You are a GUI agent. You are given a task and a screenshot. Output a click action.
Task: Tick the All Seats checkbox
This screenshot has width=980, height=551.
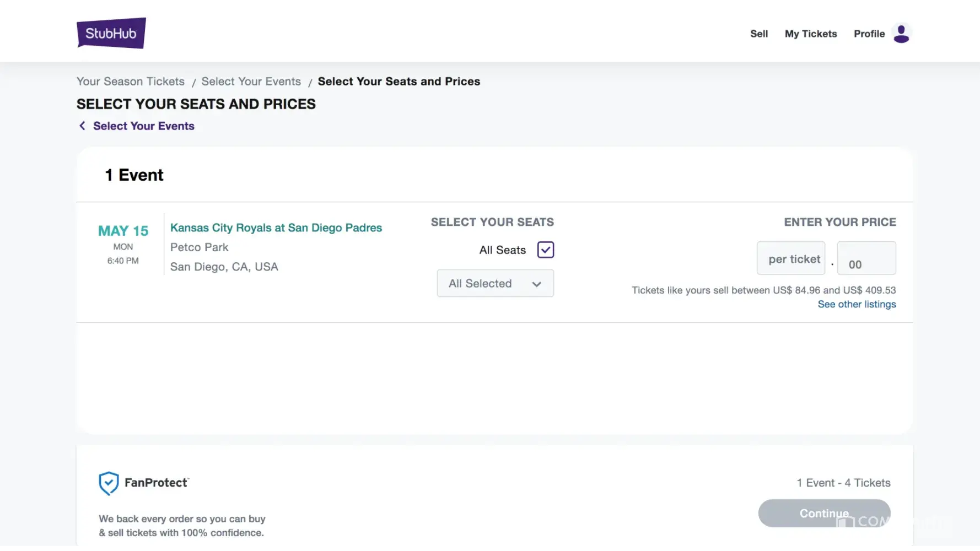point(545,250)
